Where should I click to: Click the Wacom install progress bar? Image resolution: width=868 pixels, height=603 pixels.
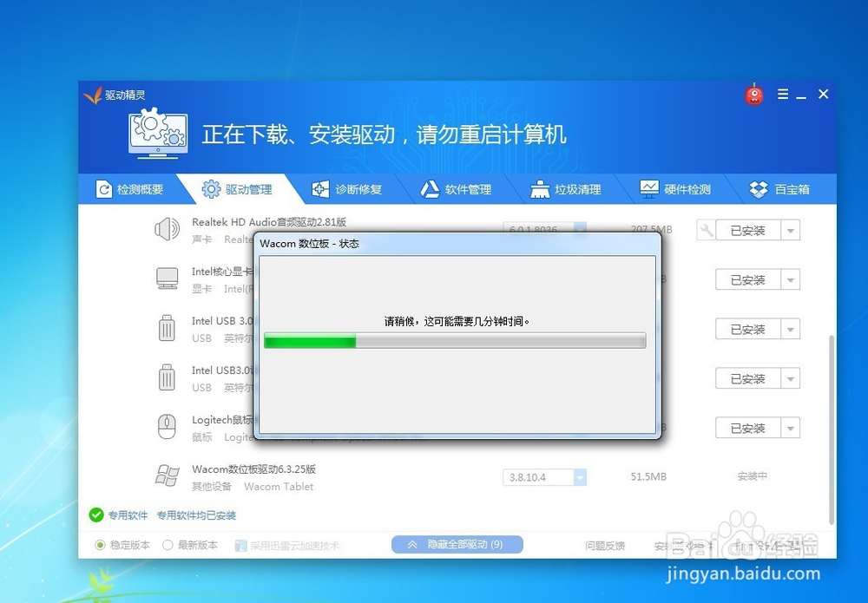[x=455, y=340]
